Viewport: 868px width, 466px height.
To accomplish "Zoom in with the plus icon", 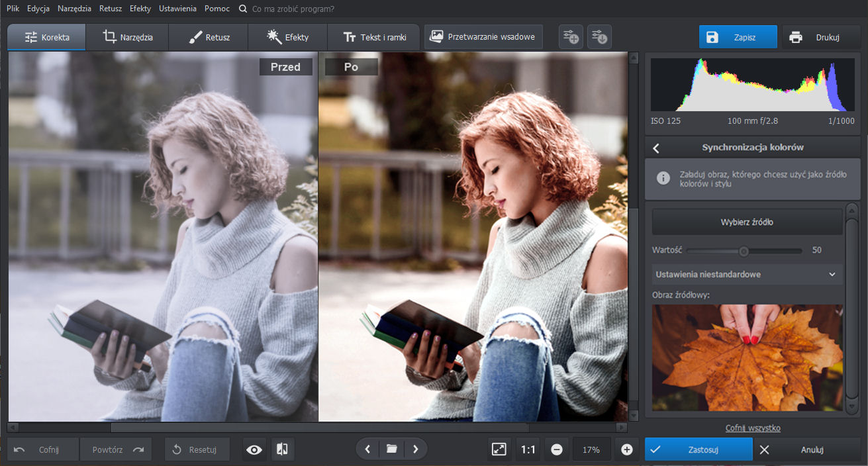I will [627, 449].
